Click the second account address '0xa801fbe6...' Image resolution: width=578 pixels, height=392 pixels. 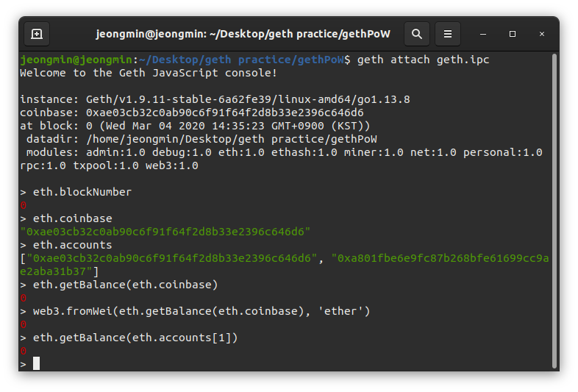440,258
